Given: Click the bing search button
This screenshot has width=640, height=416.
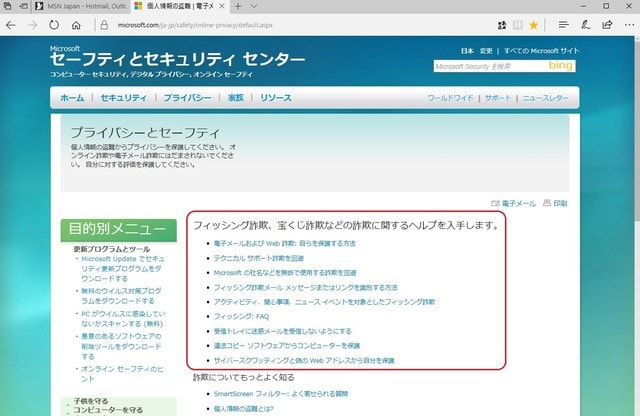Looking at the screenshot, I should point(560,65).
